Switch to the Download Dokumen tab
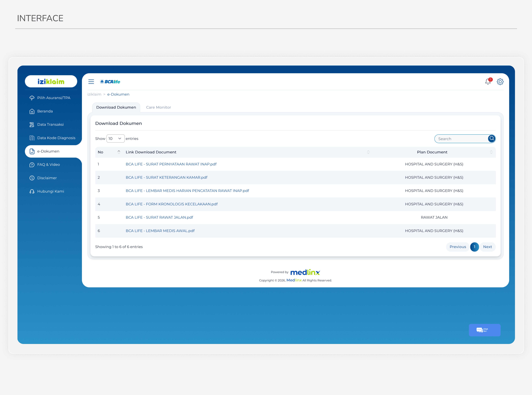This screenshot has height=395, width=532. tap(116, 107)
